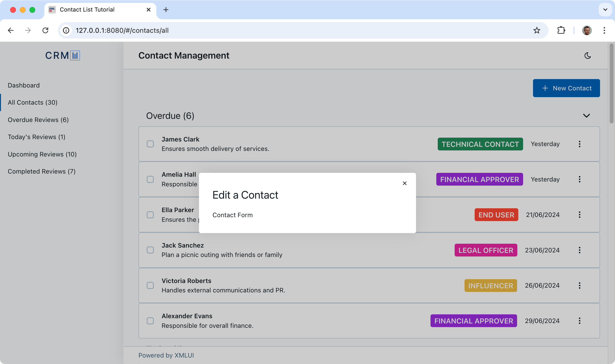Click the browser address bar URL
The height and width of the screenshot is (364, 615).
tap(122, 30)
